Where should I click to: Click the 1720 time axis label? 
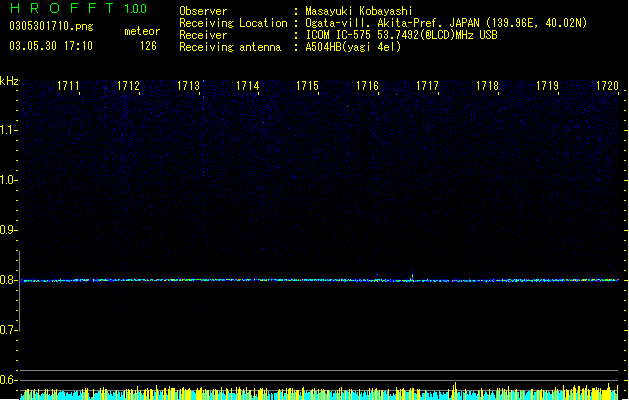coord(607,86)
